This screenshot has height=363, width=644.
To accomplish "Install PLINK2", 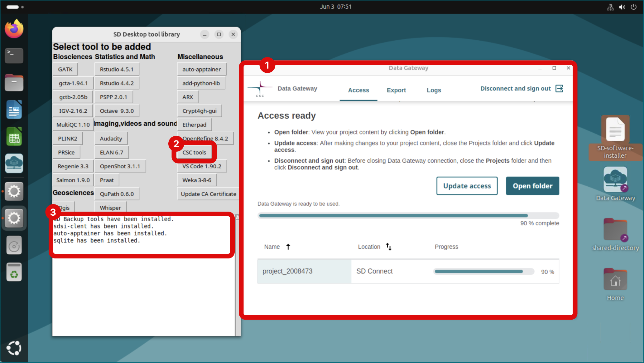I will coord(68,139).
